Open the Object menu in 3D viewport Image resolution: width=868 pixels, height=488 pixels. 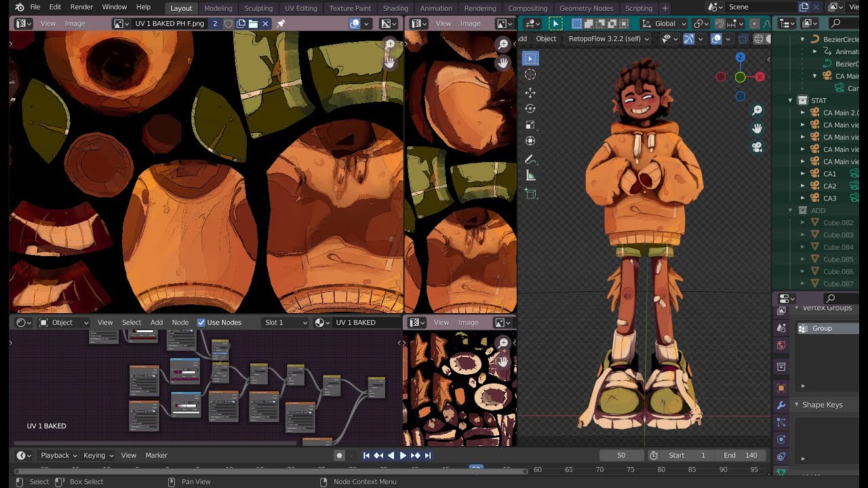coord(546,39)
